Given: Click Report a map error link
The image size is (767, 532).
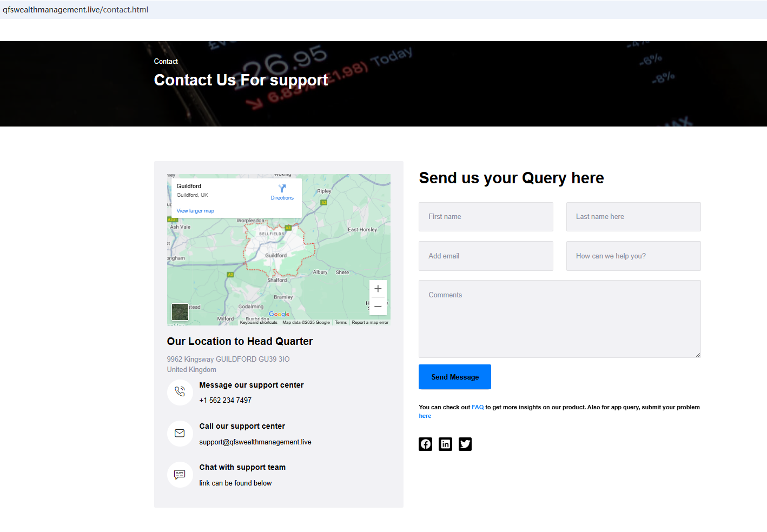Looking at the screenshot, I should point(370,322).
